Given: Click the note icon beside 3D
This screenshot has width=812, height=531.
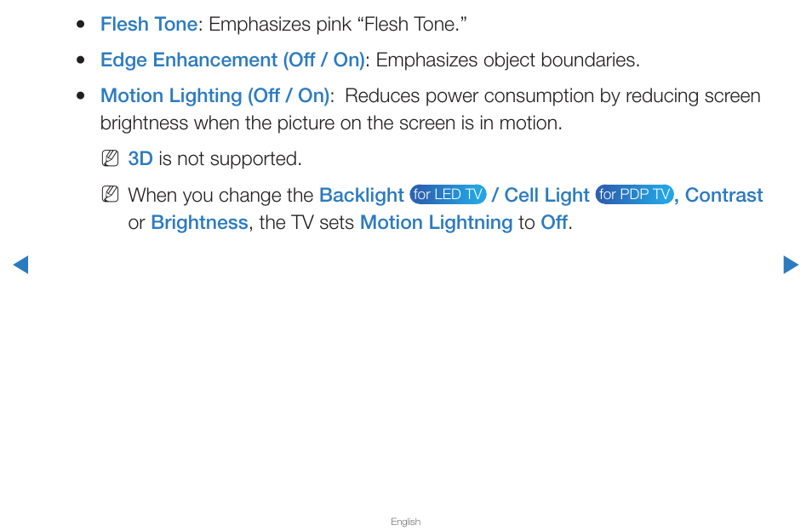Looking at the screenshot, I should click(x=110, y=158).
